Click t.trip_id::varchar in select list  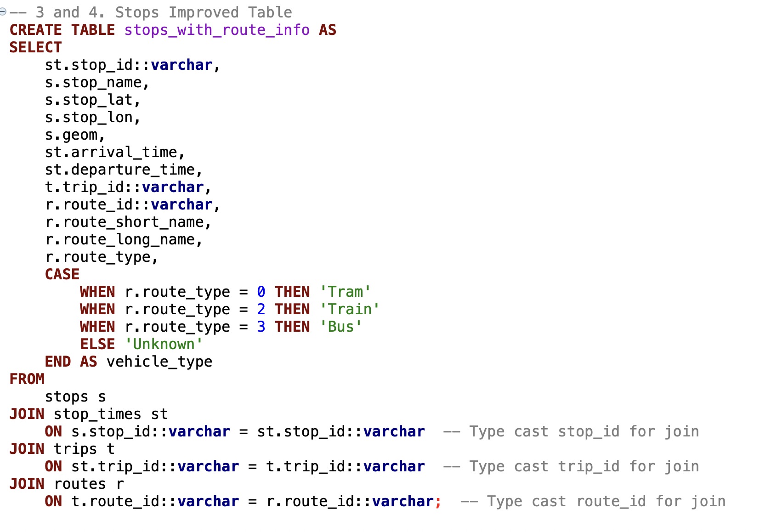(128, 187)
